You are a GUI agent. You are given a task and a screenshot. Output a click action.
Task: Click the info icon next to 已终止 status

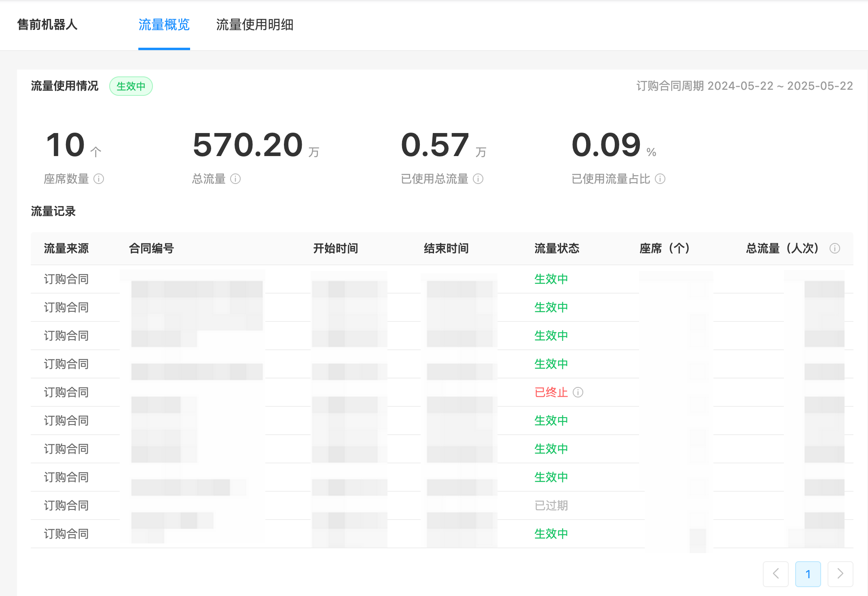point(578,392)
